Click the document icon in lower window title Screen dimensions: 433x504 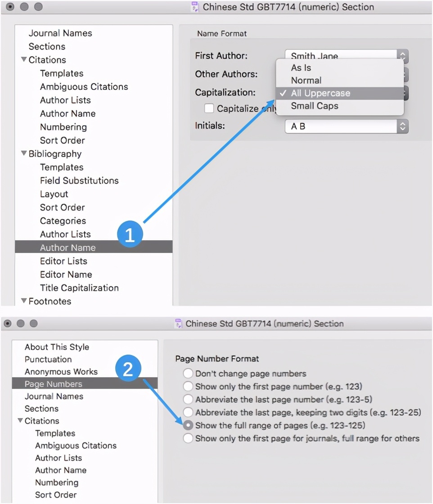[x=178, y=324]
